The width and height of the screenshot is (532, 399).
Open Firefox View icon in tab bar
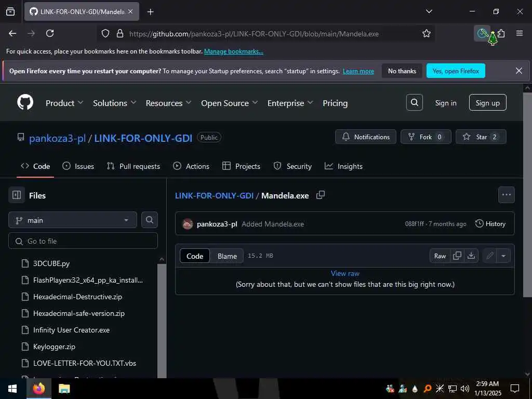point(10,11)
